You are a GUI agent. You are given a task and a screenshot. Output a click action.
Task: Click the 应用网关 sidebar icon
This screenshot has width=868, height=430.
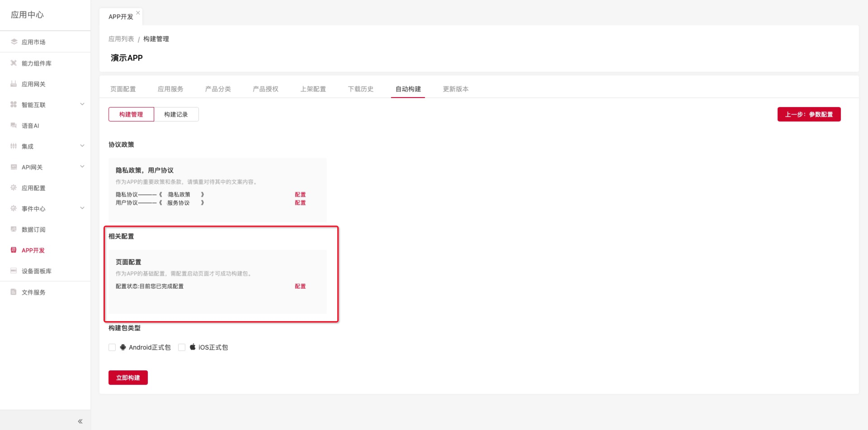point(14,84)
